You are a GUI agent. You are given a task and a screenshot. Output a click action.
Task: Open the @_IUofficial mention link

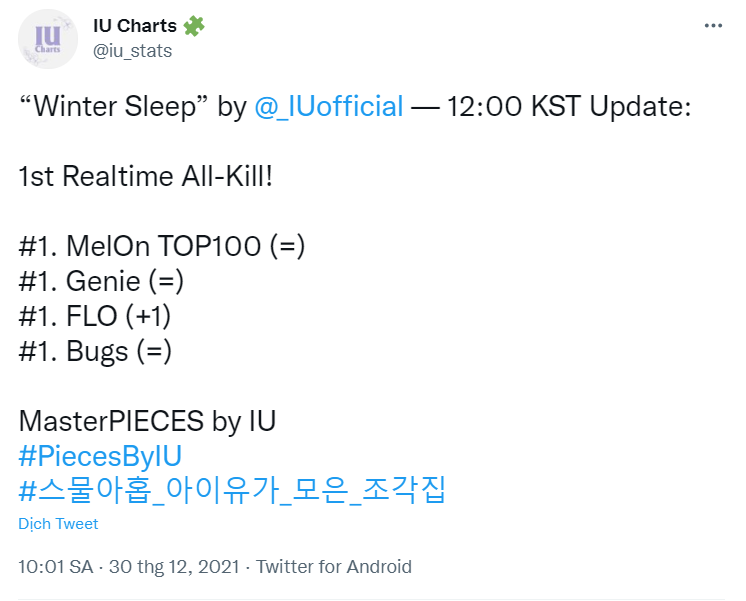point(329,107)
